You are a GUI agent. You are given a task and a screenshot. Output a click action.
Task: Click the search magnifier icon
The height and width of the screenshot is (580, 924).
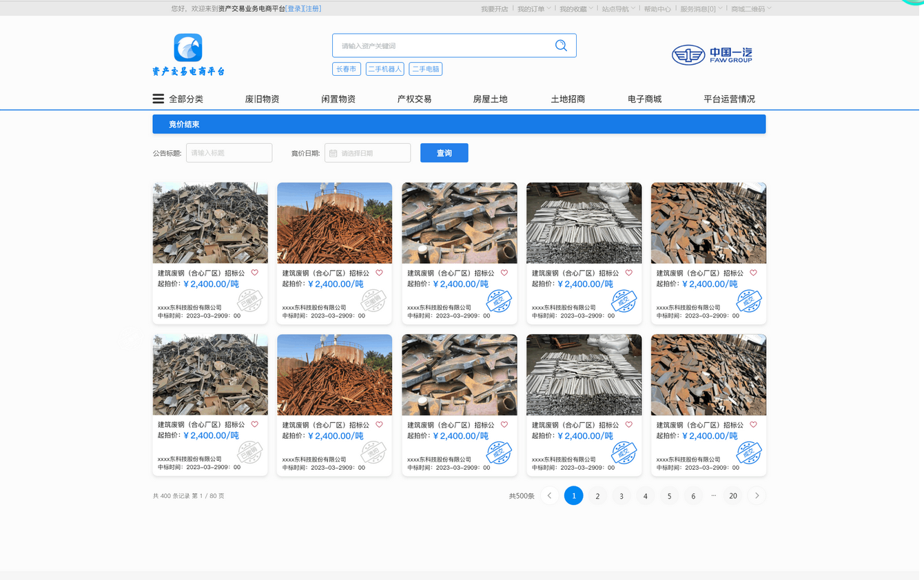click(561, 45)
